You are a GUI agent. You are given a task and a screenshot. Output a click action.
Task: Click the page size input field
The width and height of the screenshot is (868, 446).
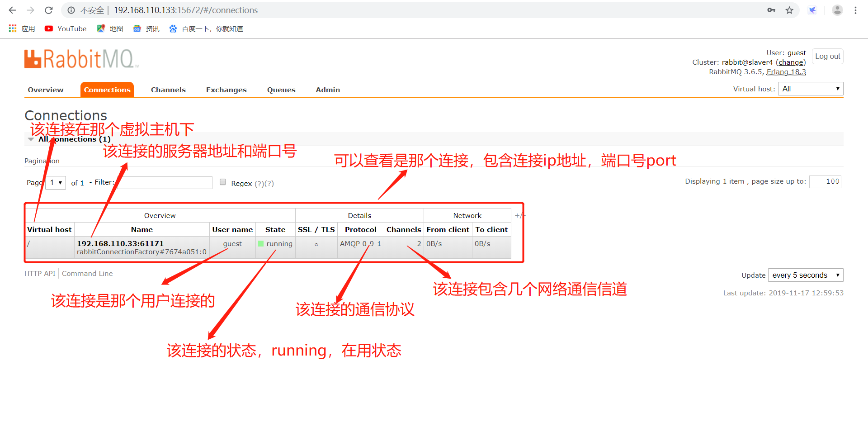point(825,181)
